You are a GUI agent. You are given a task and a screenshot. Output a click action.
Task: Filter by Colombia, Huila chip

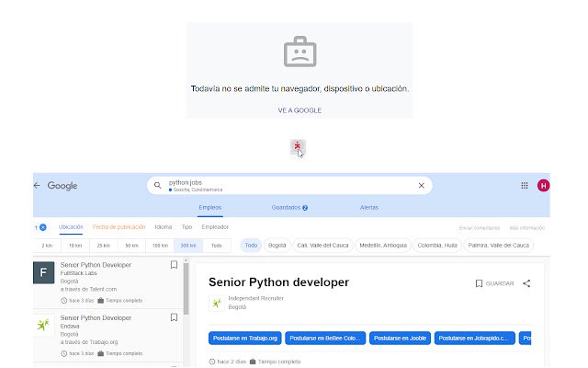[437, 246]
